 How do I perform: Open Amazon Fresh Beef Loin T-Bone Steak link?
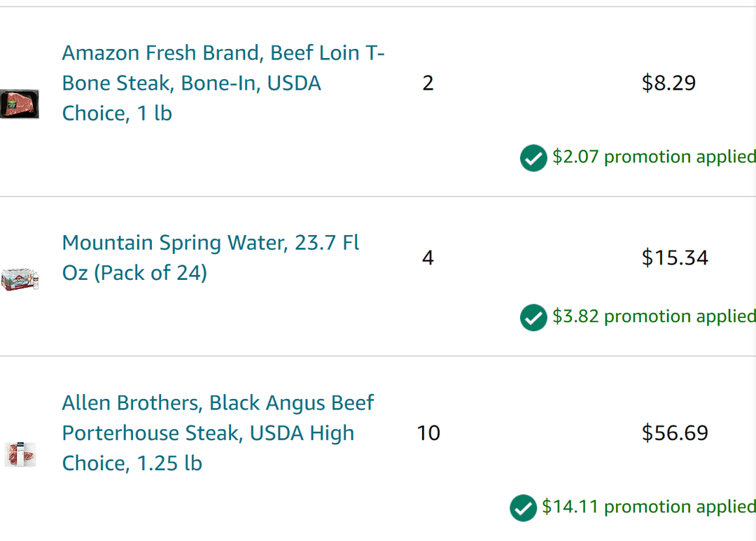[223, 83]
